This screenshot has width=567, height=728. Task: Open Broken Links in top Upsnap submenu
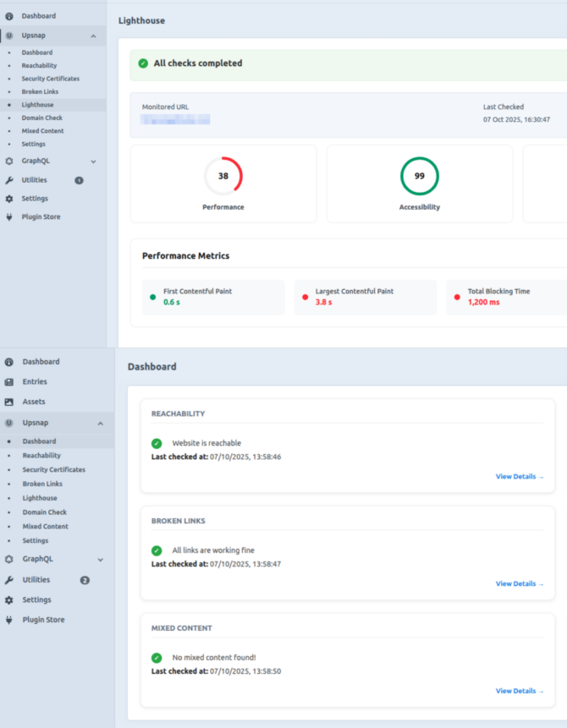pos(40,91)
